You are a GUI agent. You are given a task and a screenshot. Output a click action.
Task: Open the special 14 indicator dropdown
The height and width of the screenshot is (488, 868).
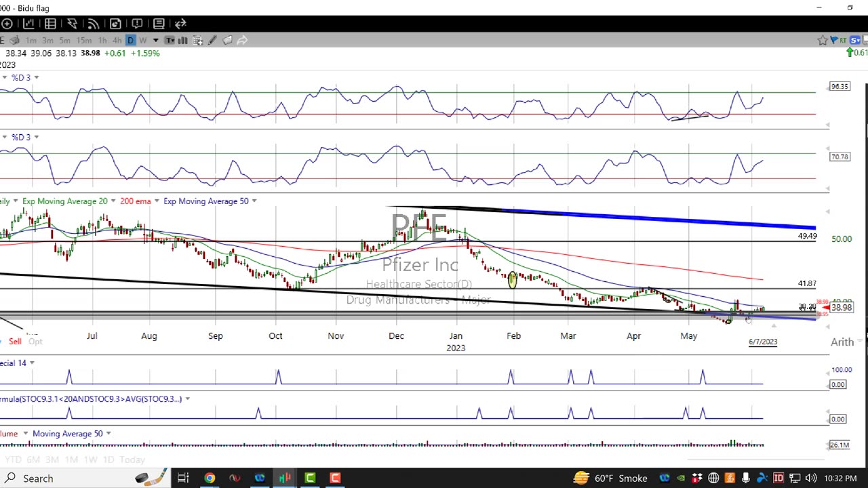[x=32, y=363]
